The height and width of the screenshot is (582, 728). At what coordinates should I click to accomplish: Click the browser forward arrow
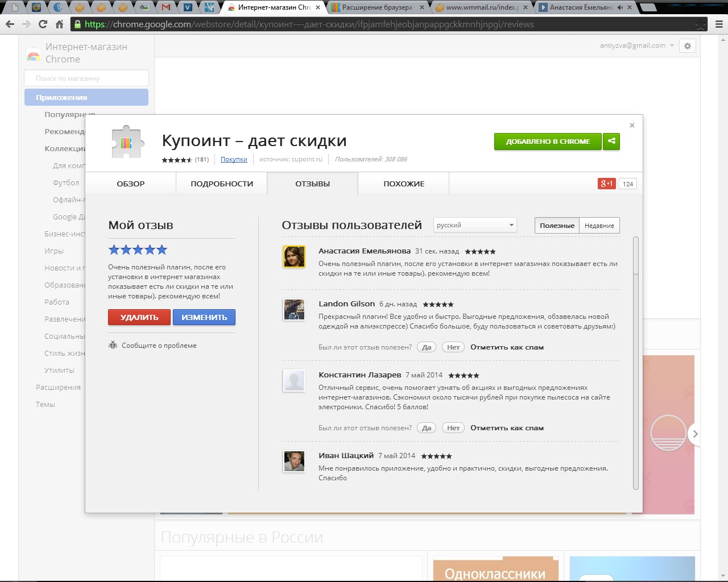(x=26, y=24)
